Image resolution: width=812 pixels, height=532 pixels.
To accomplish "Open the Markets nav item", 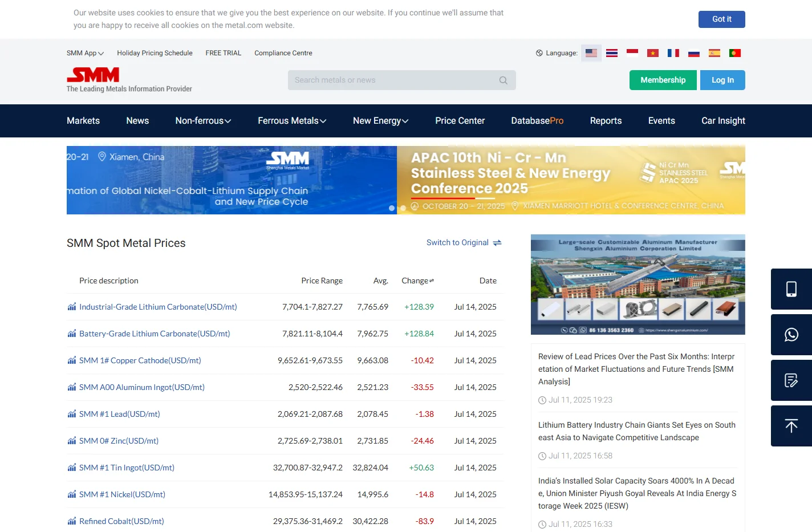I will tap(83, 121).
